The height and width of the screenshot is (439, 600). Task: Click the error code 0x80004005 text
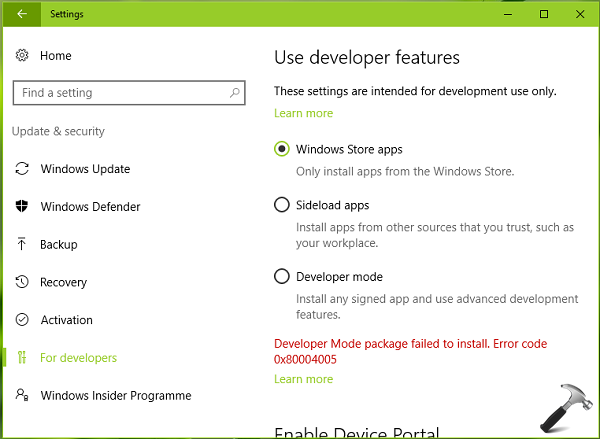[305, 359]
